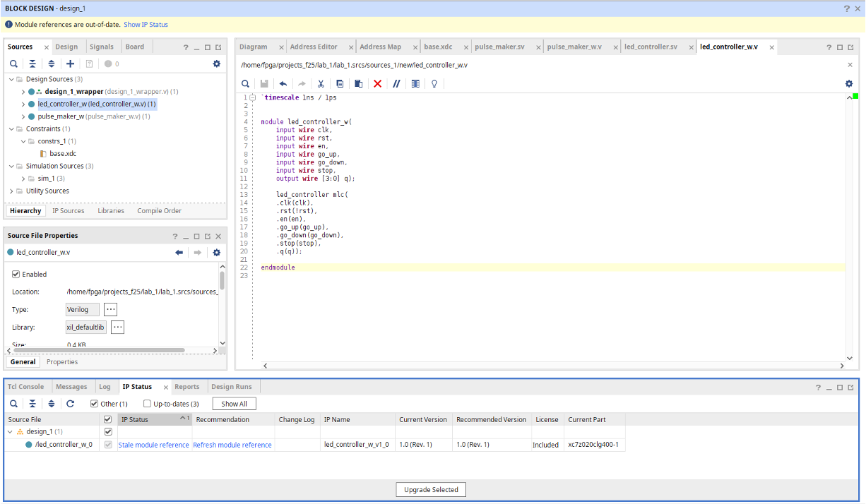Open Sources panel settings gear

[x=216, y=64]
